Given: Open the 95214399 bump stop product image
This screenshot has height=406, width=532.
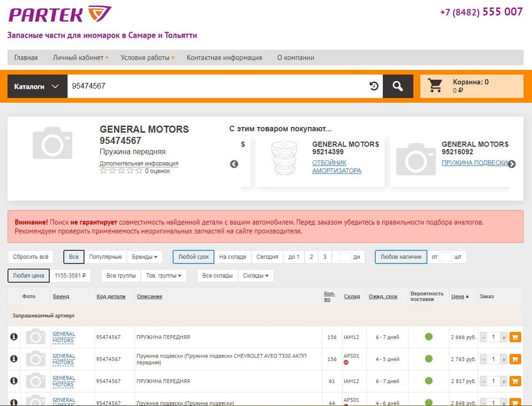Looking at the screenshot, I should pyautogui.click(x=284, y=158).
